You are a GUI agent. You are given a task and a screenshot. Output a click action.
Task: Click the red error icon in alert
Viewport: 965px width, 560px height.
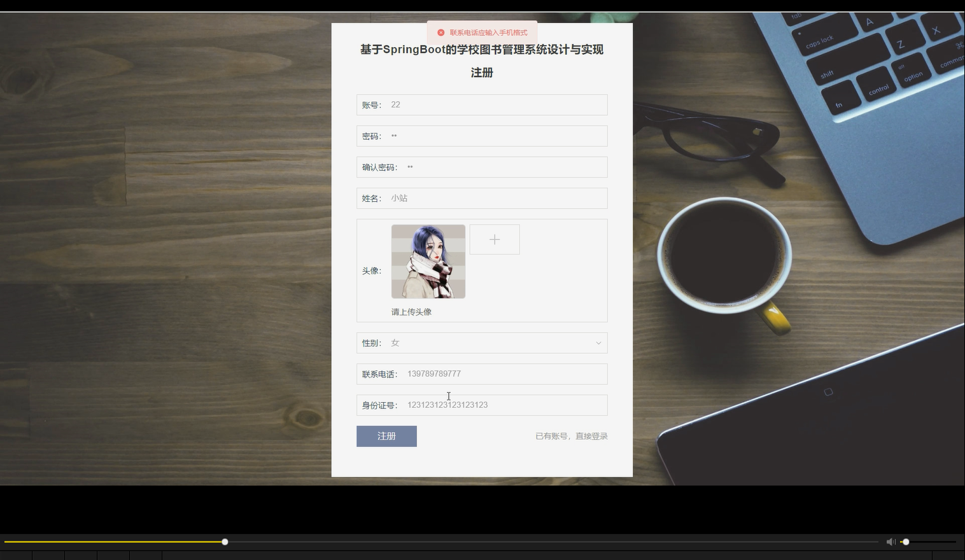(x=440, y=32)
